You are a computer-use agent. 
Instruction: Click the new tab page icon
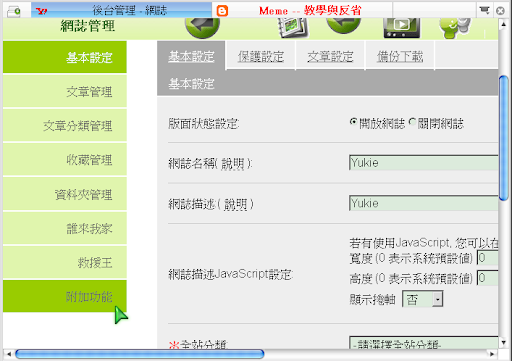coord(14,11)
